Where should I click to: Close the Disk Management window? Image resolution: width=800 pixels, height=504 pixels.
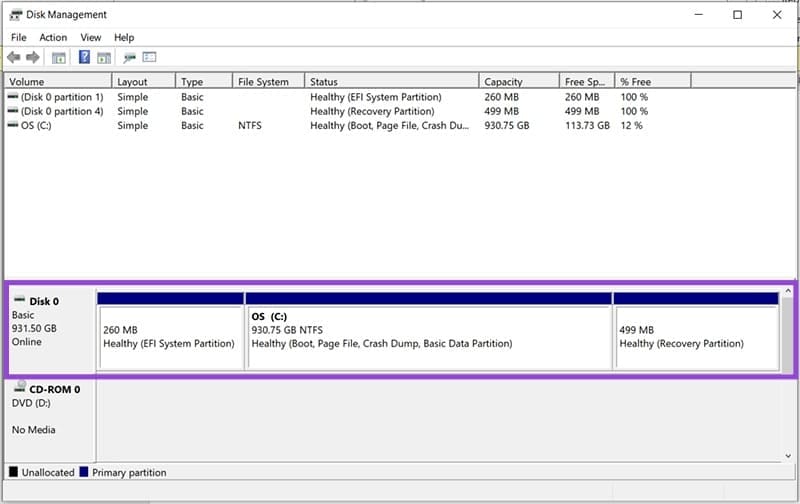(777, 15)
